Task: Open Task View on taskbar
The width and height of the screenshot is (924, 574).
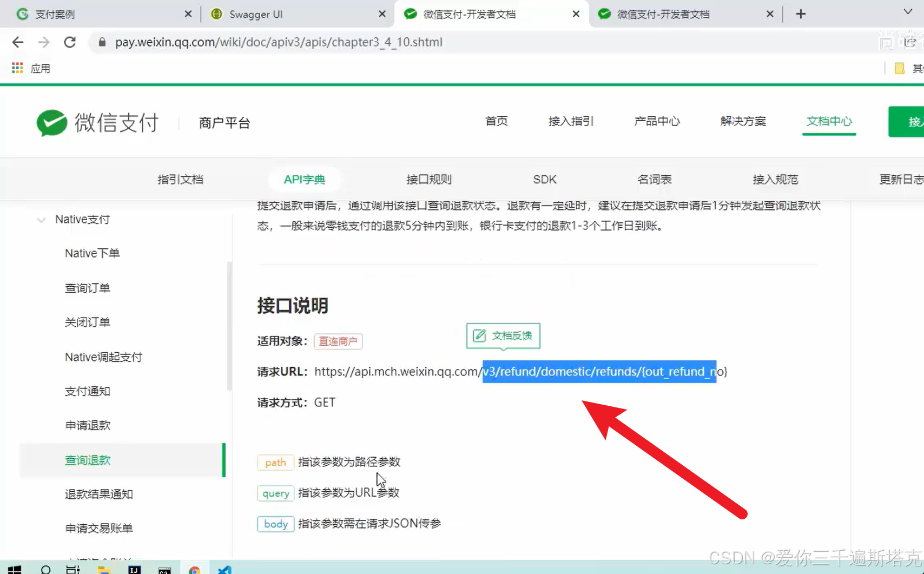Action: click(x=73, y=570)
